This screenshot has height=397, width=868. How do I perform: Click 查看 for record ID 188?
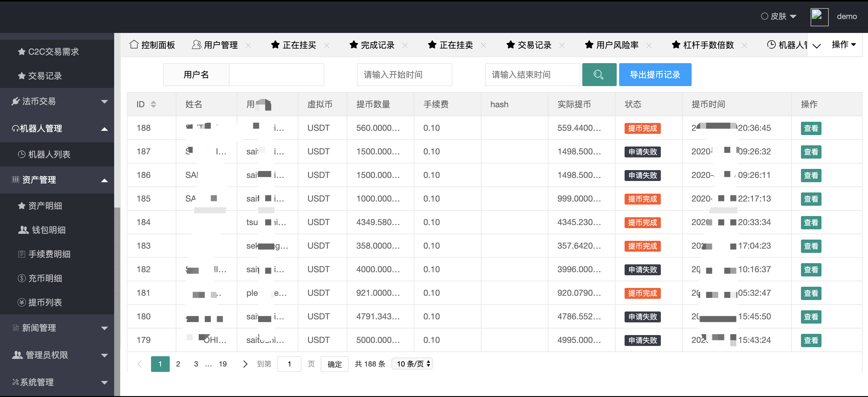click(811, 128)
